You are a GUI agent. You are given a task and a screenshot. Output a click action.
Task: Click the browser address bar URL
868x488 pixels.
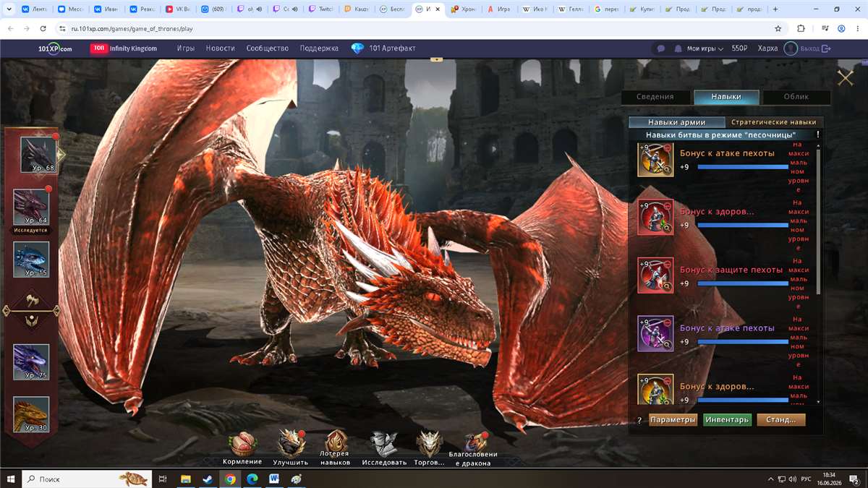[132, 29]
